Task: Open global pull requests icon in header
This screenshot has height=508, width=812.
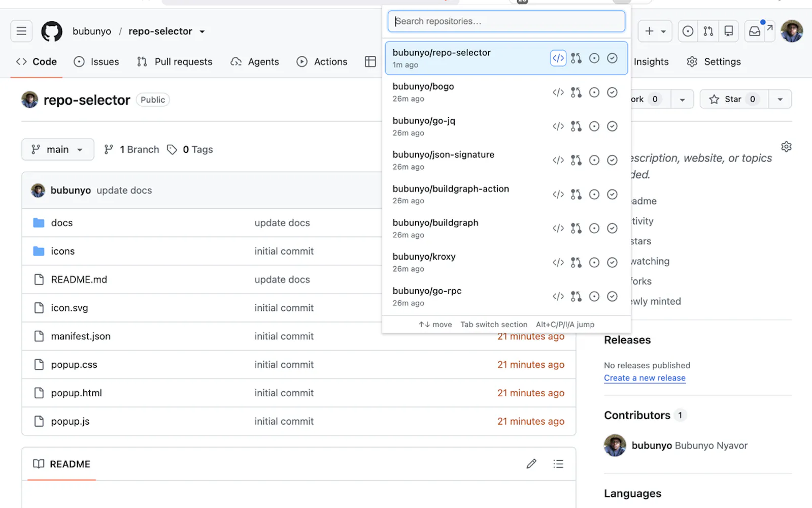Action: [708, 31]
